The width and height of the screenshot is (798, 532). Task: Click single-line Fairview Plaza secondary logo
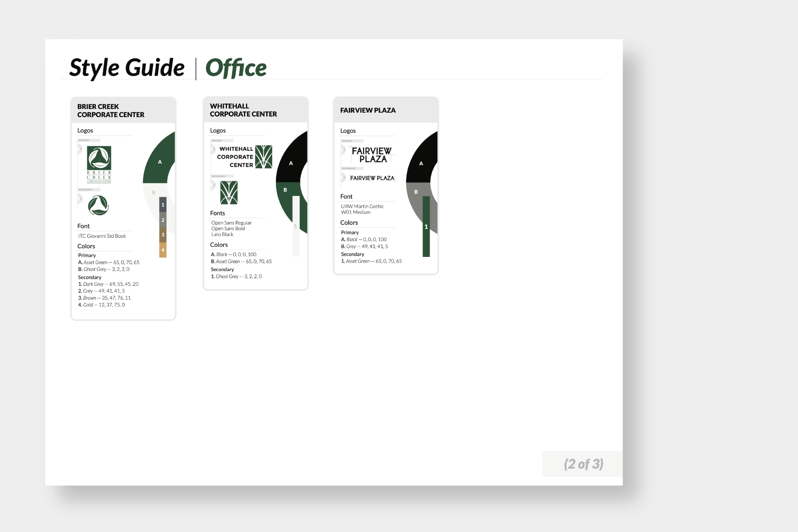[372, 178]
